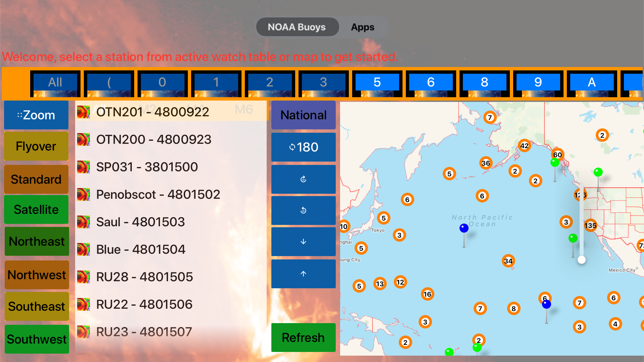Select the '6' filter tile
This screenshot has height=362, width=644.
point(431,84)
